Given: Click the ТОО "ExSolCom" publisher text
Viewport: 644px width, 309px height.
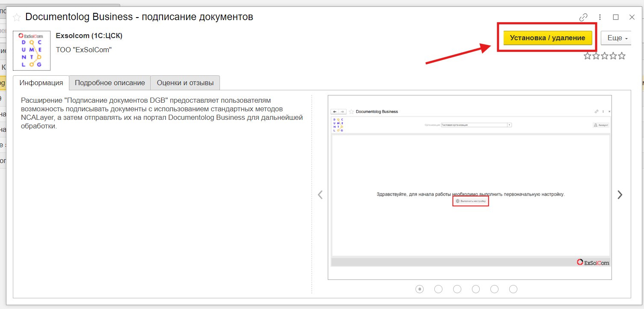Looking at the screenshot, I should click(x=84, y=50).
